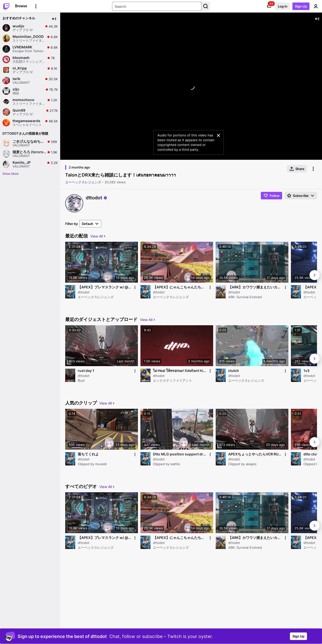Open Kamito_JP channel in sidebar

point(30,164)
